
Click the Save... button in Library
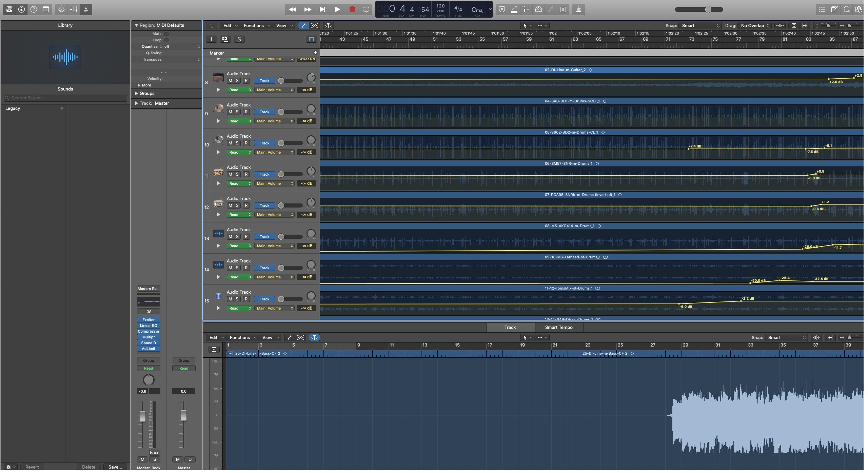pos(115,467)
